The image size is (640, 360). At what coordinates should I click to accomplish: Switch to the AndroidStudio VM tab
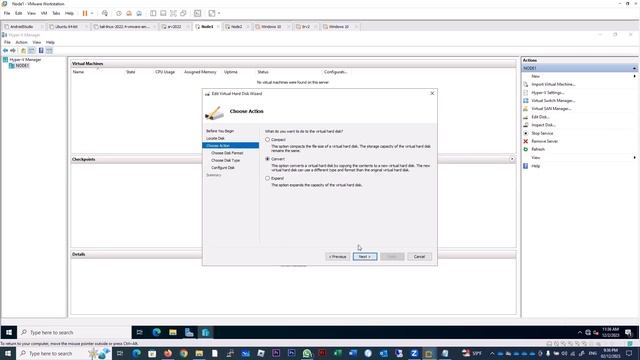click(x=22, y=27)
